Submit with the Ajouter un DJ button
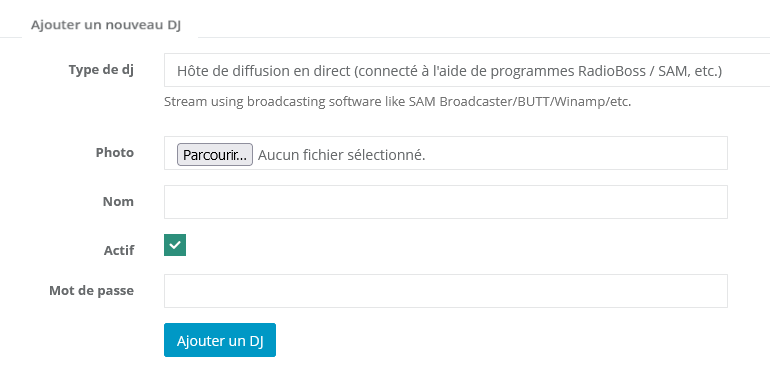This screenshot has width=770, height=374. click(220, 340)
